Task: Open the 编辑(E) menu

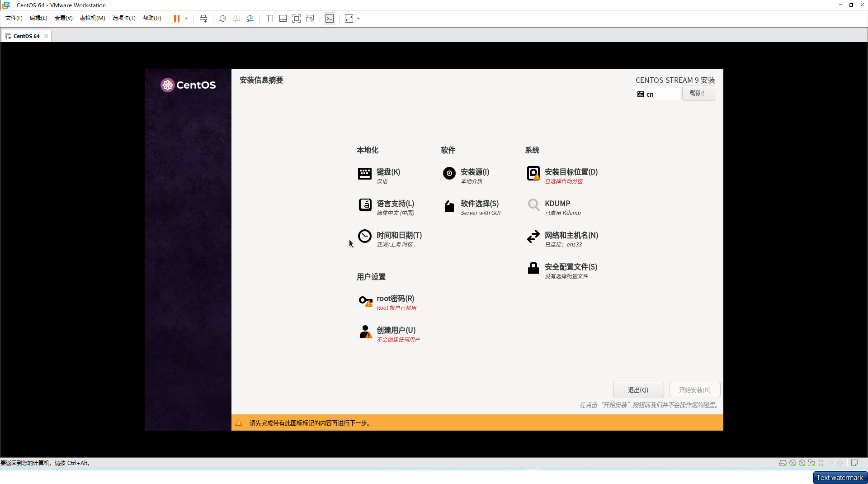Action: pyautogui.click(x=38, y=18)
